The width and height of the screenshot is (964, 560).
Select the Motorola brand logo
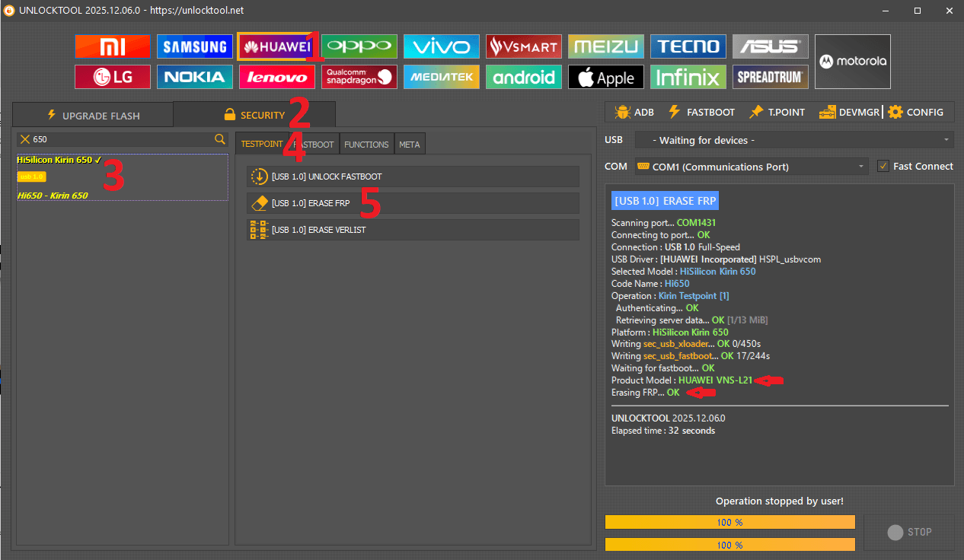(x=852, y=62)
